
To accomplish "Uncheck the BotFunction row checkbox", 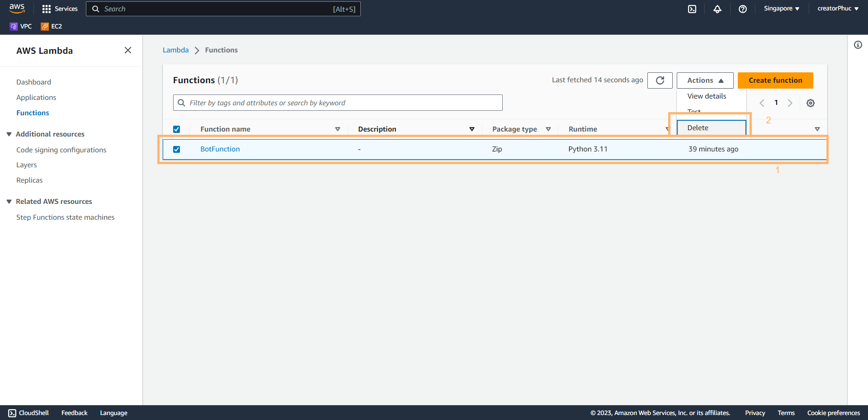I will [x=177, y=149].
